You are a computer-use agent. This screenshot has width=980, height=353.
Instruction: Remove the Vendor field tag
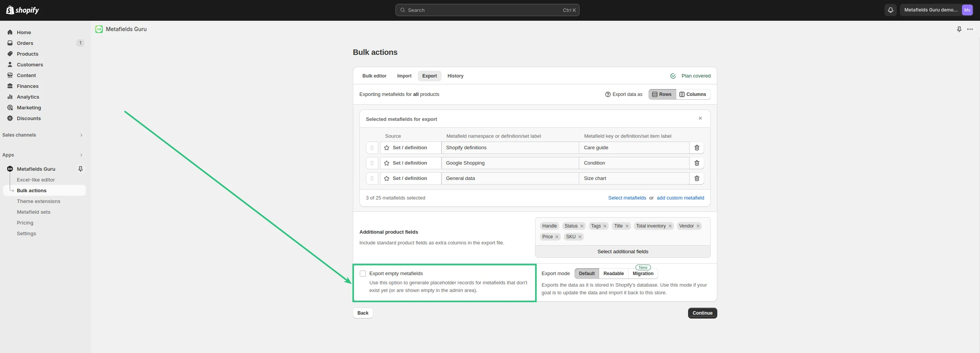(x=698, y=226)
